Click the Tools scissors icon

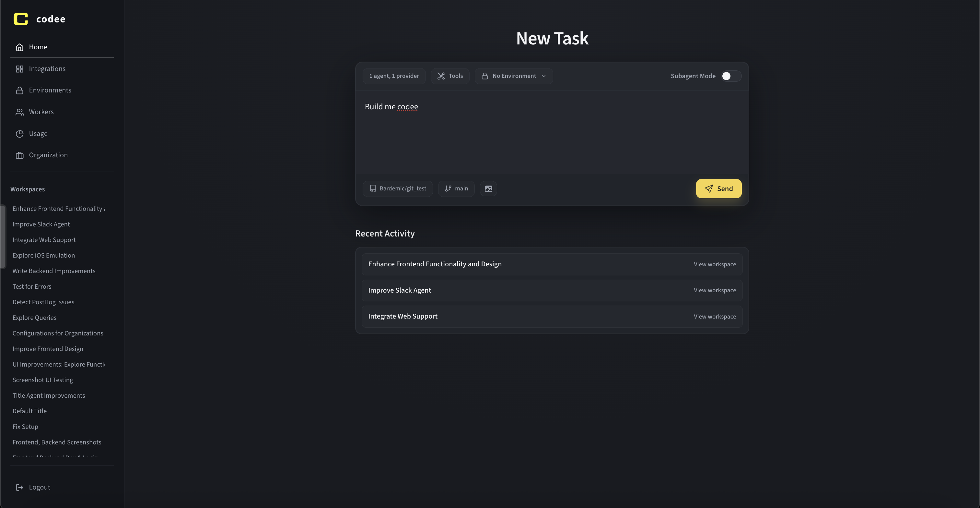442,76
